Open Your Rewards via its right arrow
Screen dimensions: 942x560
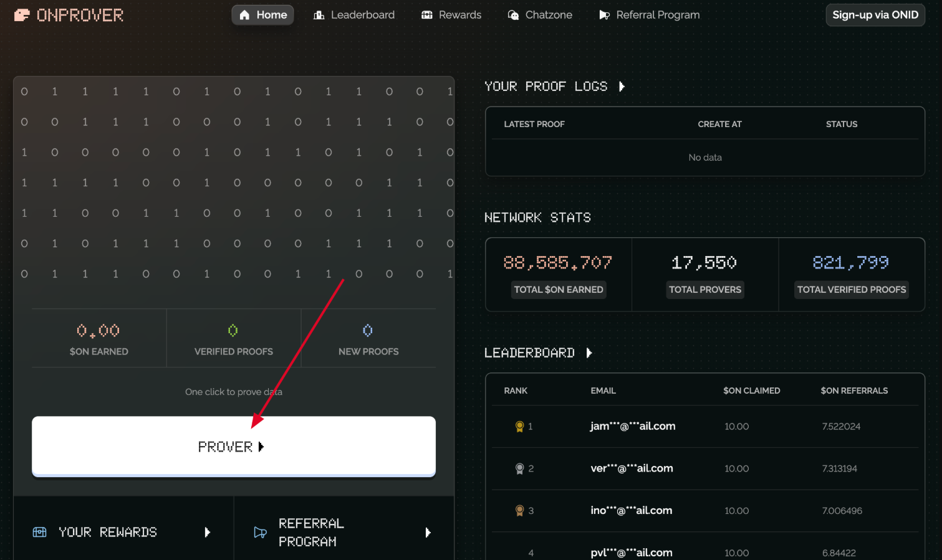point(208,532)
